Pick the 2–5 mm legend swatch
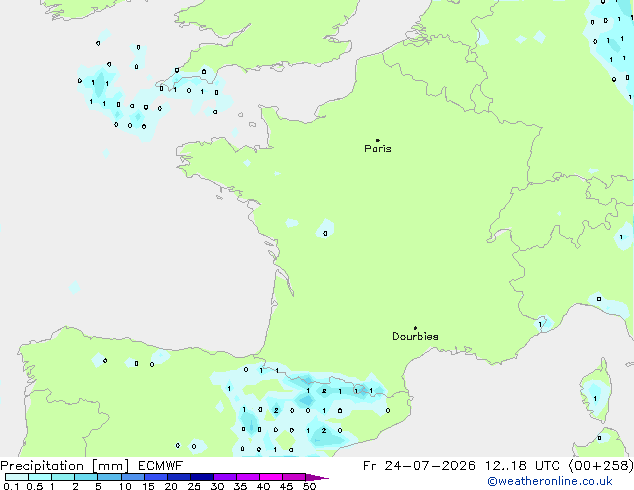This screenshot has height=490, width=634. coord(86,477)
